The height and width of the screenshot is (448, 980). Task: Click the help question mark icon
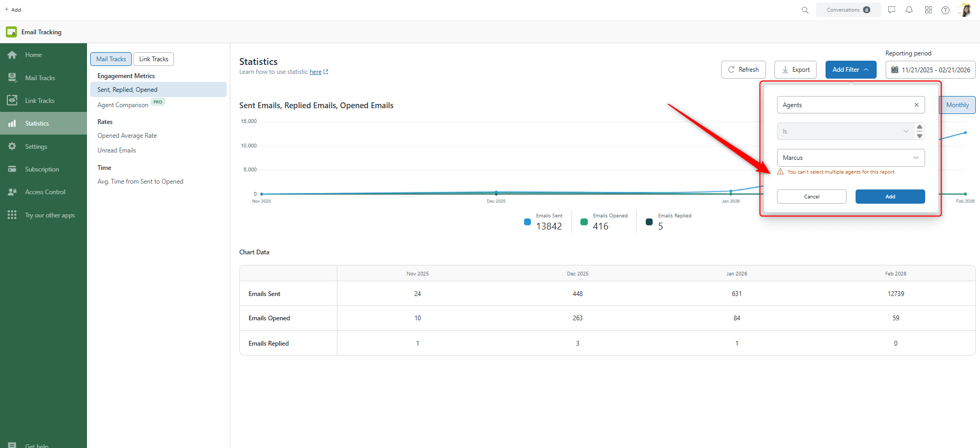(945, 10)
